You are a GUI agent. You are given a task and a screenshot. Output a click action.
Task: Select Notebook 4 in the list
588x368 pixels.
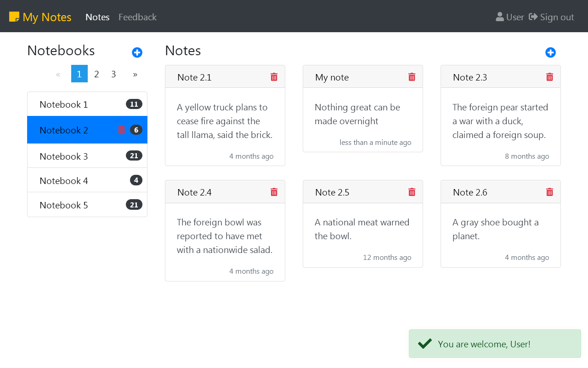[87, 180]
